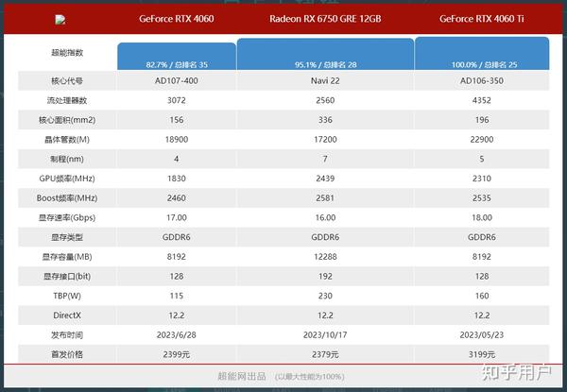Click the AD107-400 core code cell
567x392 pixels.
pyautogui.click(x=177, y=80)
